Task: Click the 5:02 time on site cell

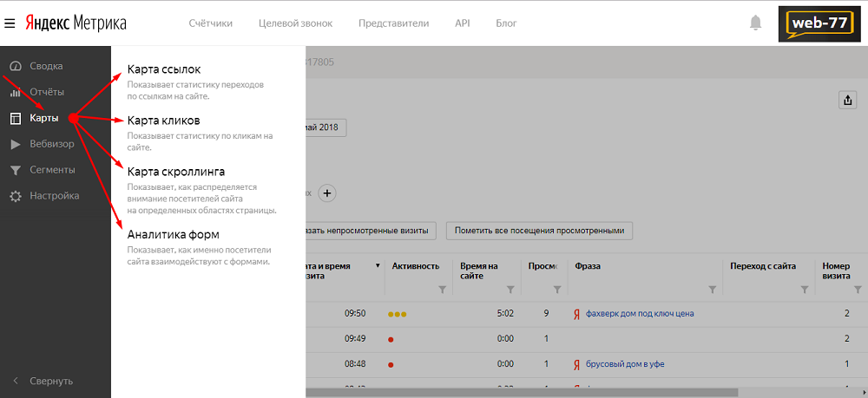Action: pos(505,313)
